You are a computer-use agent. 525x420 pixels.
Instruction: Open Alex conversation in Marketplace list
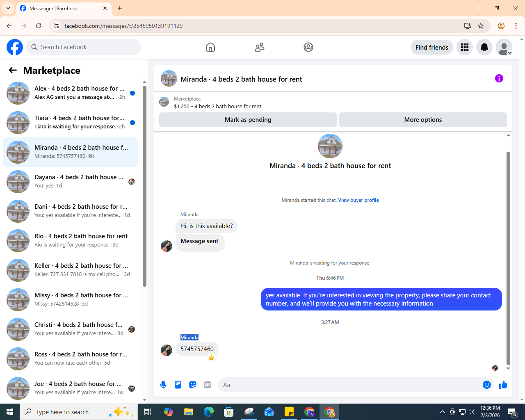pos(71,93)
